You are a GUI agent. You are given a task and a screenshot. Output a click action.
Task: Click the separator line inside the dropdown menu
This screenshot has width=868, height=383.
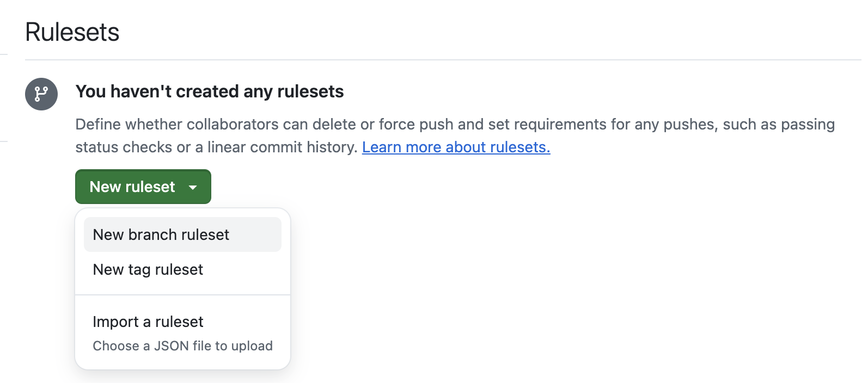click(182, 295)
